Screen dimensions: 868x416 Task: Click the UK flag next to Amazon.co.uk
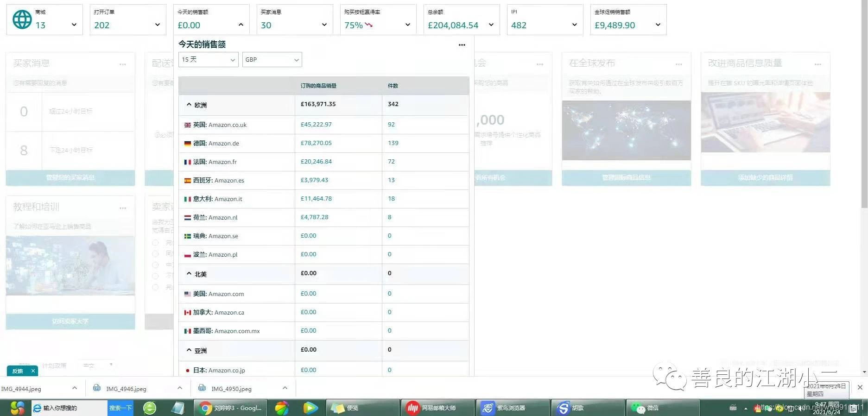pyautogui.click(x=188, y=125)
